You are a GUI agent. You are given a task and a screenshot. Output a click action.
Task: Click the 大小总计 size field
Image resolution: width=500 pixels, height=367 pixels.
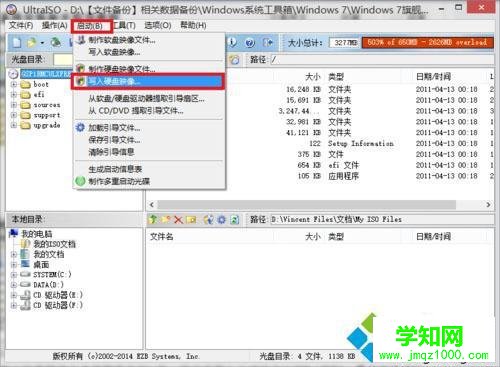pyautogui.click(x=345, y=43)
